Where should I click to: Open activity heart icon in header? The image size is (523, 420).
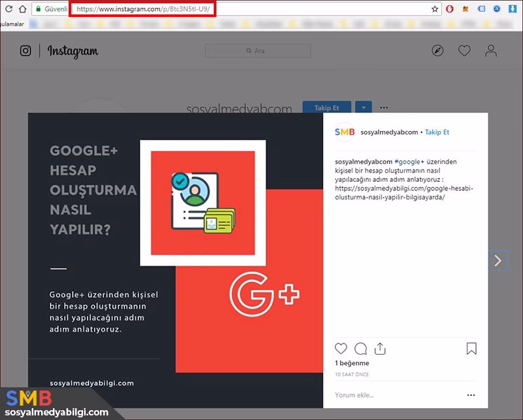(x=464, y=51)
